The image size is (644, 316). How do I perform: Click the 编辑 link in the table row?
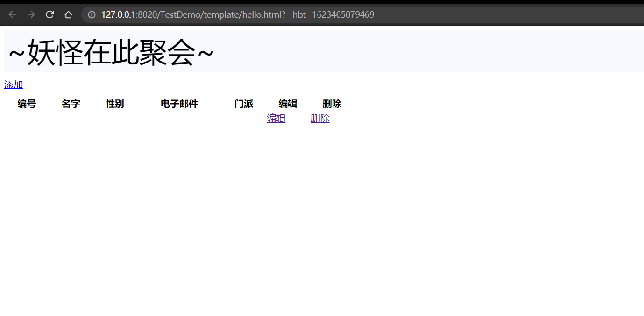click(276, 118)
